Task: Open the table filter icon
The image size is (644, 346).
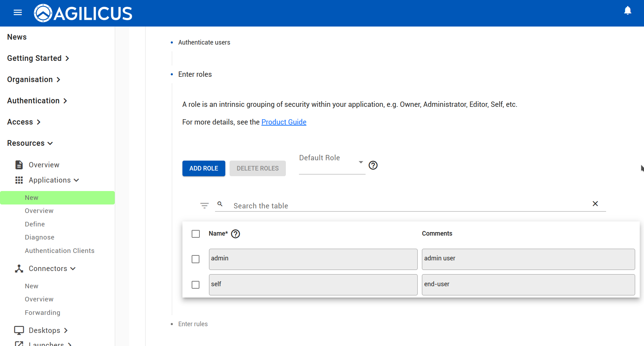Action: point(204,205)
